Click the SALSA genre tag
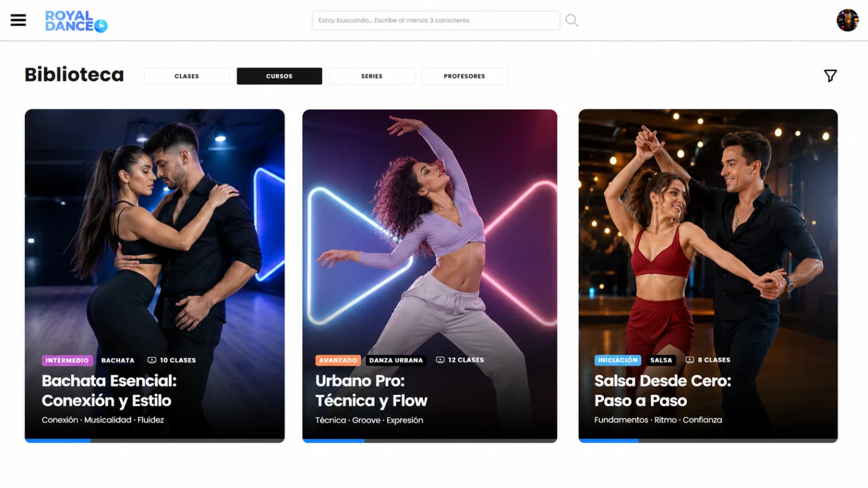Screen dimensions: 868x488 [661, 360]
